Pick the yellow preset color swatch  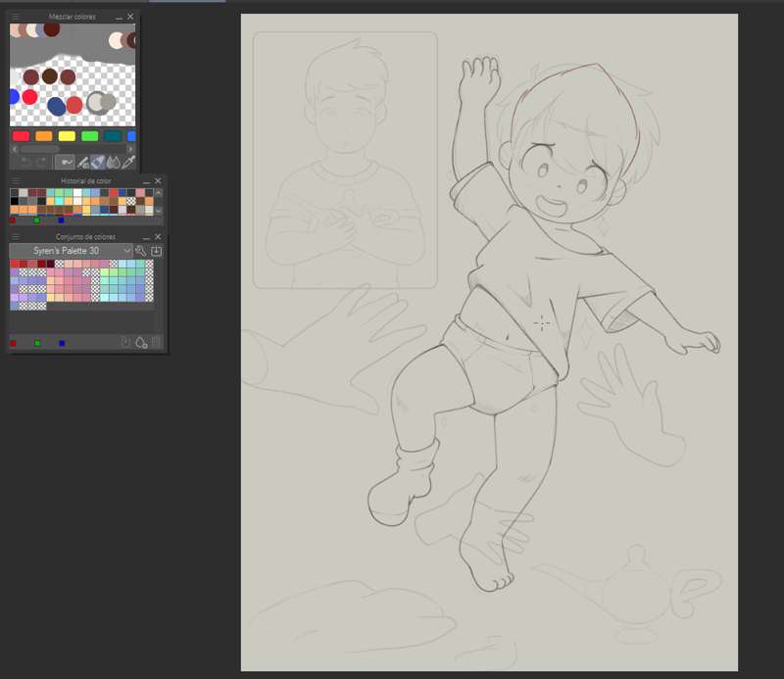67,136
